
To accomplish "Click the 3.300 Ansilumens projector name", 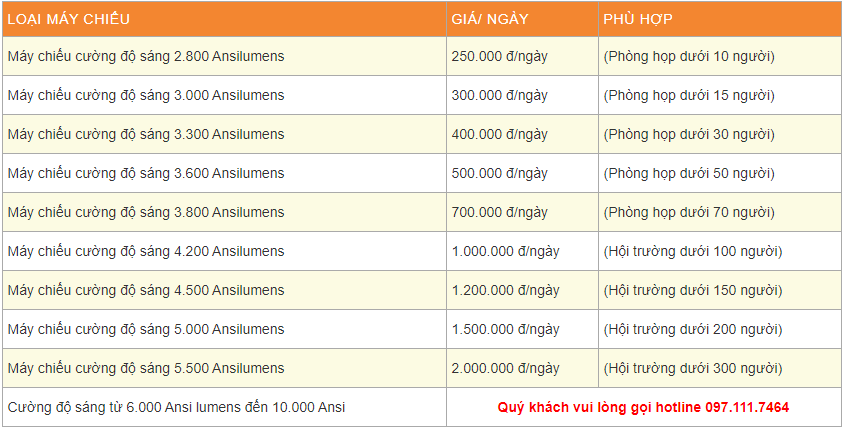I will 146,134.
